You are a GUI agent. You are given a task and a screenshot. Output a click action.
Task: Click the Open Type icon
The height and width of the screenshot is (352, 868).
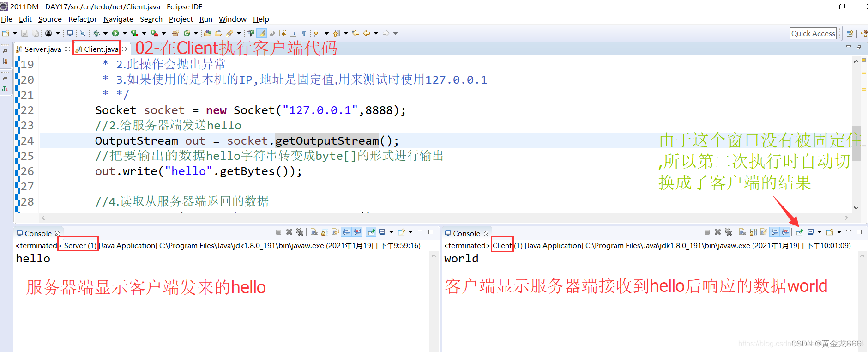pyautogui.click(x=208, y=33)
